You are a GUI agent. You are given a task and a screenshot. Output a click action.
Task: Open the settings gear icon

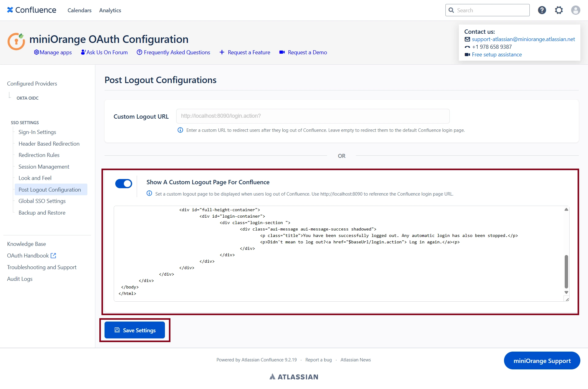559,10
